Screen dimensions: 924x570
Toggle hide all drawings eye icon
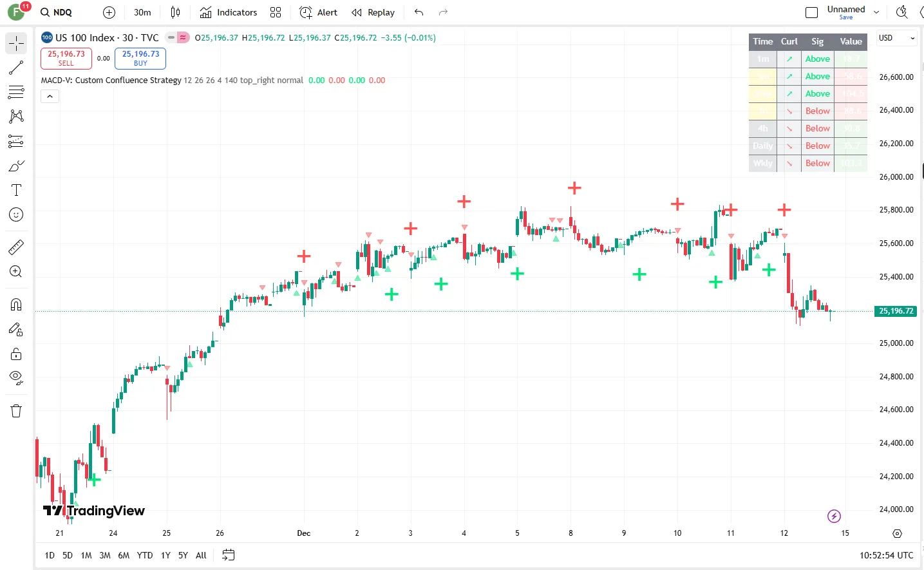pos(16,377)
